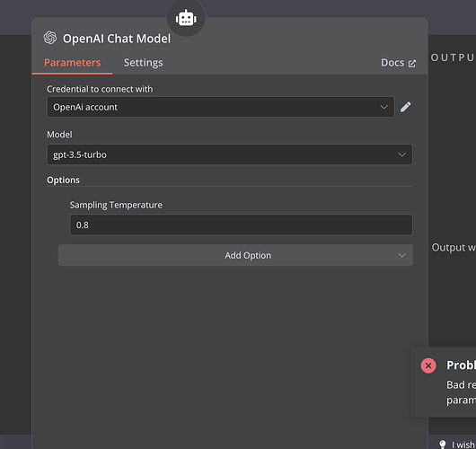
Task: Select the 'OpenAi account' credential field
Action: [x=221, y=107]
